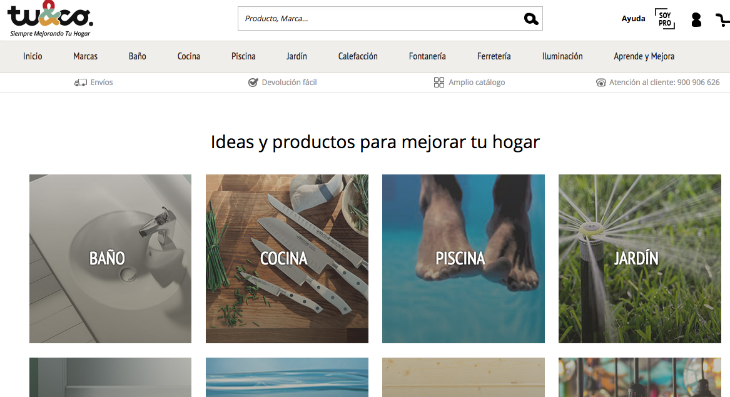730x397 pixels.
Task: Click the 'Ideas y productos para mejorar tu hogar' heading
Action: 375,142
